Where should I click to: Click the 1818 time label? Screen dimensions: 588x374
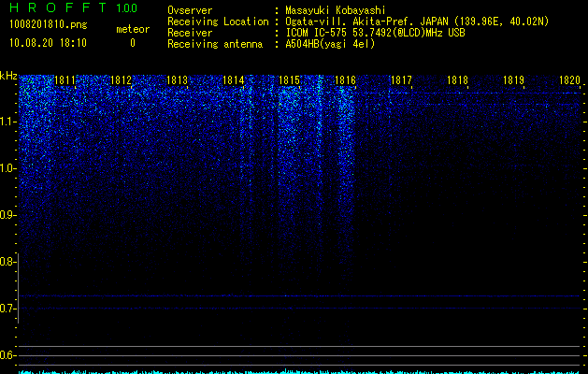(457, 80)
